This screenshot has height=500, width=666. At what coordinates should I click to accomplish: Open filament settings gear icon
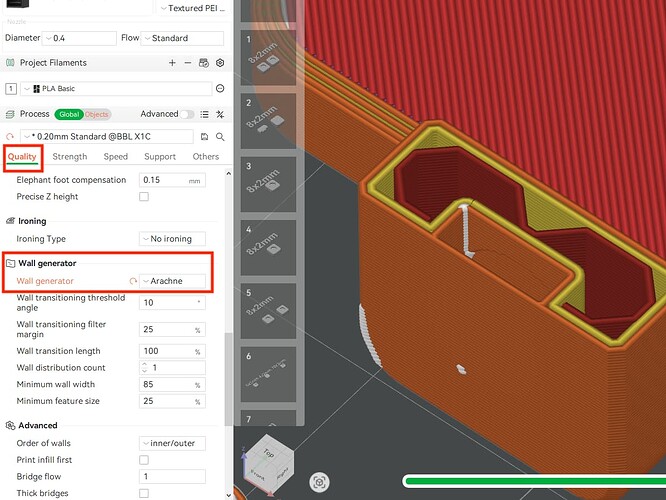pyautogui.click(x=220, y=63)
